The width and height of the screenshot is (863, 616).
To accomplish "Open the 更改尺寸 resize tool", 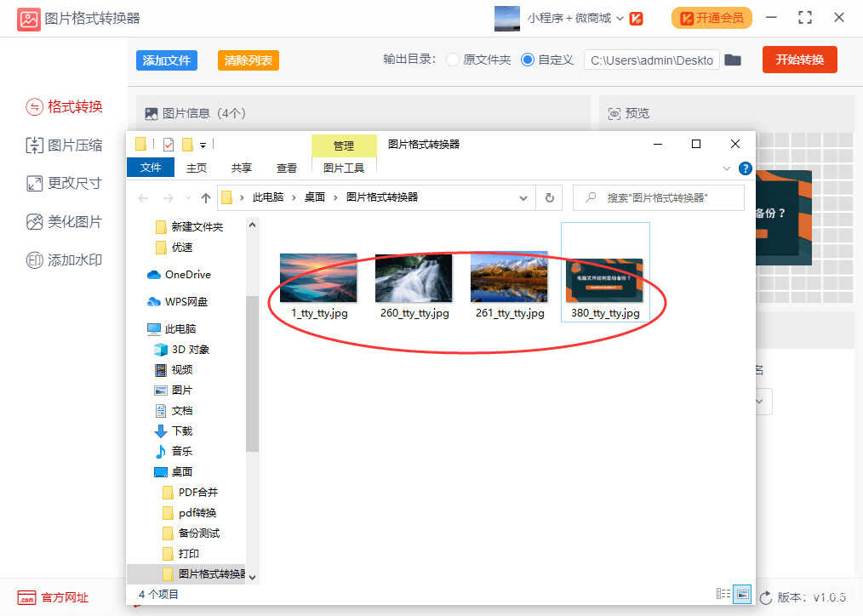I will (x=65, y=183).
